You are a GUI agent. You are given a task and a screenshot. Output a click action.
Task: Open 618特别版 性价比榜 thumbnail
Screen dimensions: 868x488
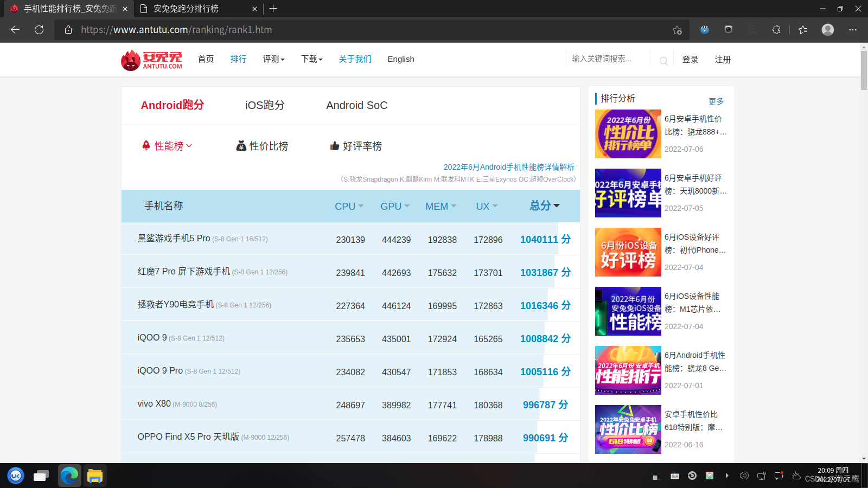(628, 429)
